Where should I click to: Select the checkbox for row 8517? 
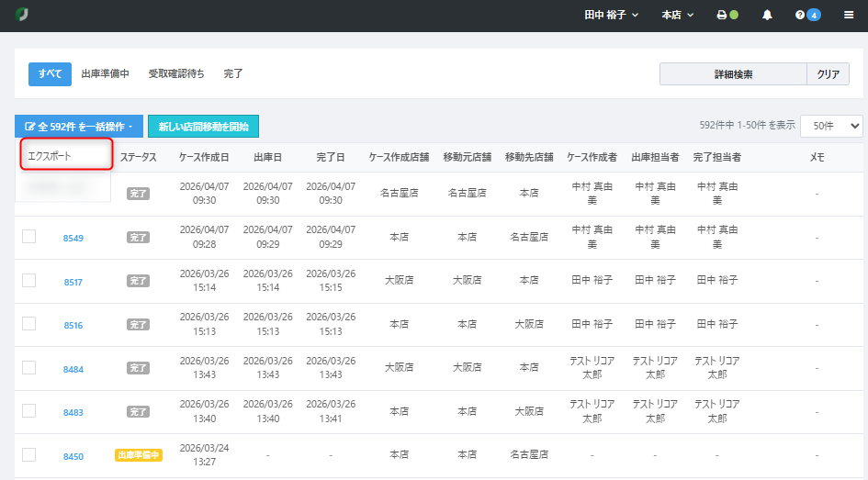click(28, 280)
